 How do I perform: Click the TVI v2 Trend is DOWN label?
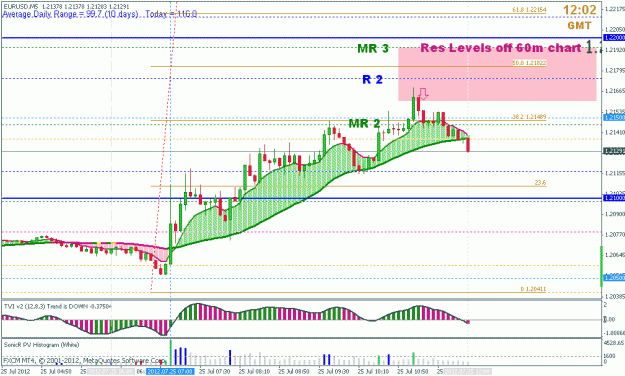pos(58,306)
